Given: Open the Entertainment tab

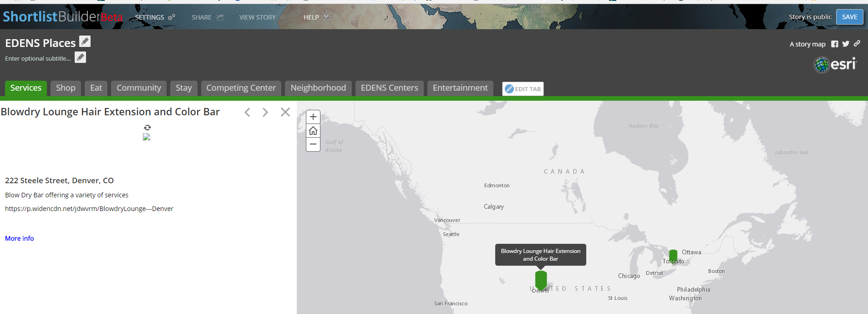Looking at the screenshot, I should pyautogui.click(x=460, y=88).
